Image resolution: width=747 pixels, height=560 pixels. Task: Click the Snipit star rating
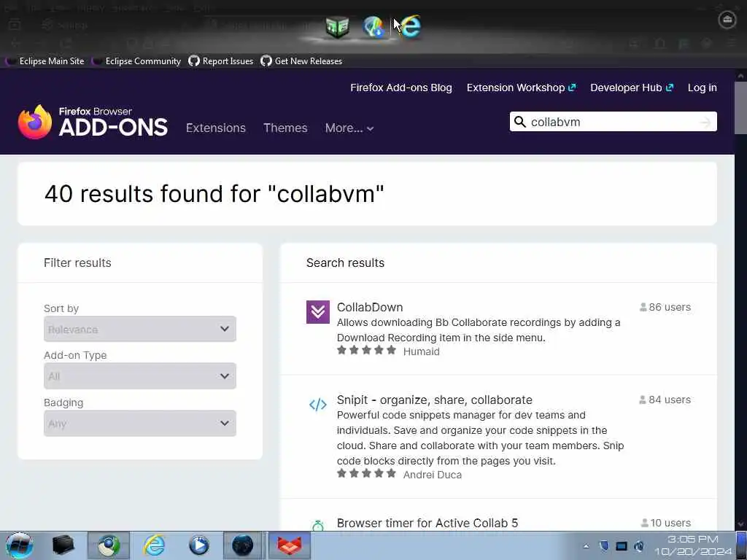point(366,473)
